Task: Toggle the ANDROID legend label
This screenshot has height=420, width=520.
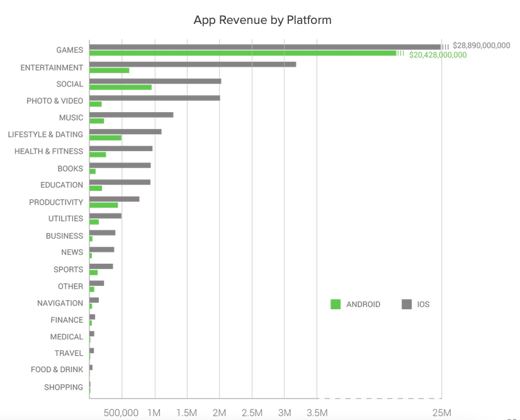Action: 363,305
